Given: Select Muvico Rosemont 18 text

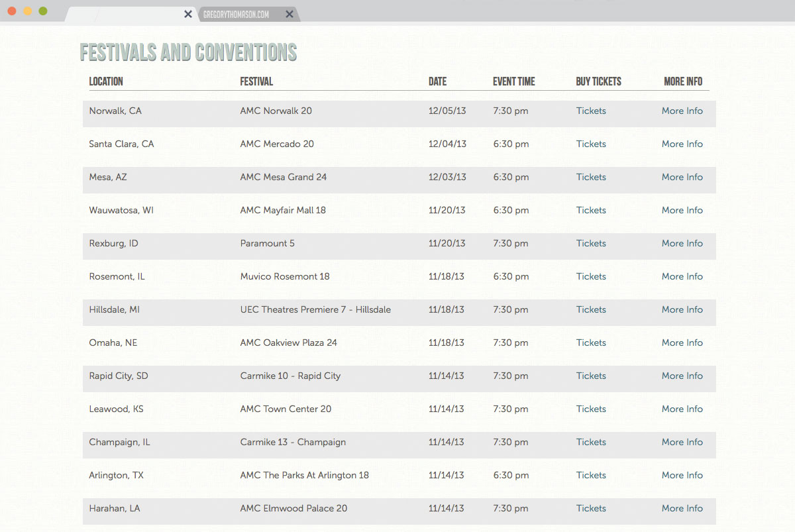Looking at the screenshot, I should [285, 276].
